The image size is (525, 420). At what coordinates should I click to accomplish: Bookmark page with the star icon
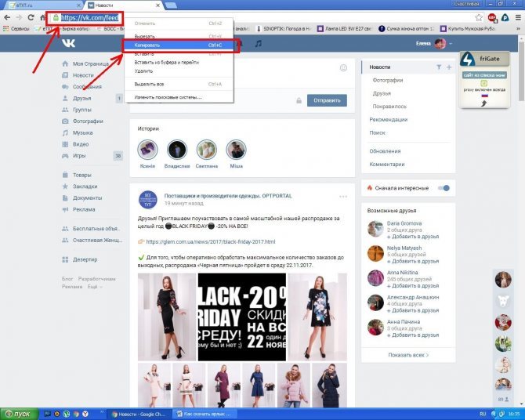[479, 17]
